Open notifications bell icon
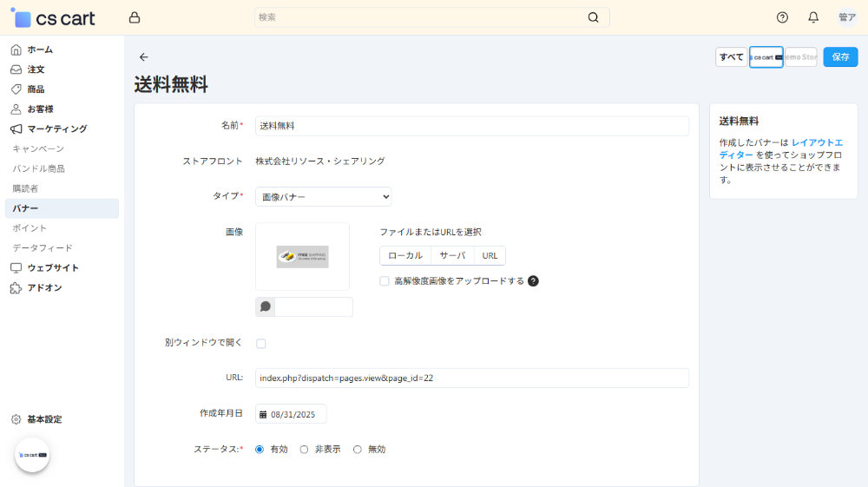The image size is (868, 487). click(x=813, y=17)
